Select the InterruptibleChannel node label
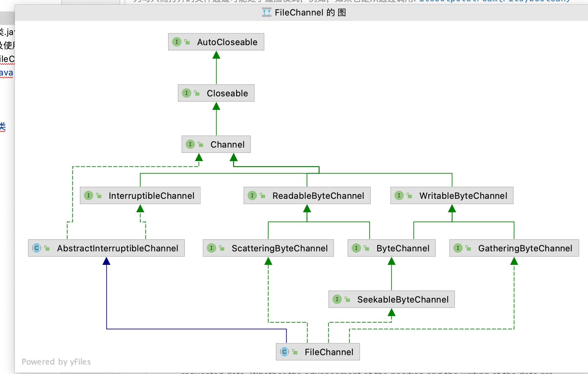The height and width of the screenshot is (374, 588). pyautogui.click(x=152, y=196)
